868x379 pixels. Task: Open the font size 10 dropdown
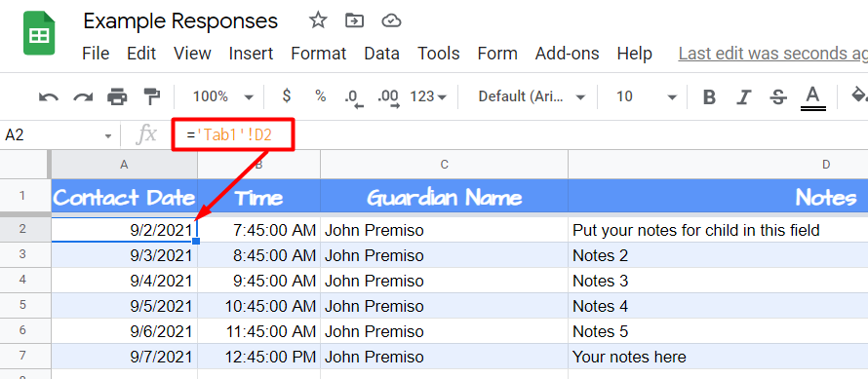(x=646, y=96)
